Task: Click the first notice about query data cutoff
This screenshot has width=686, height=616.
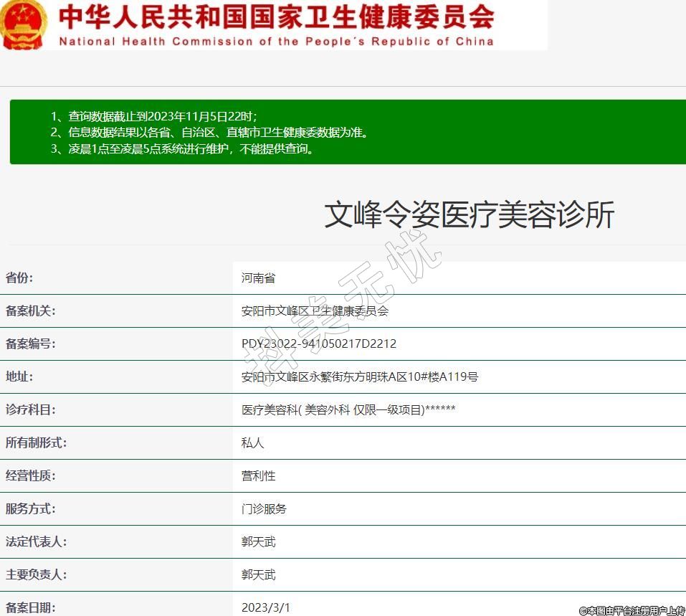Action: (153, 116)
